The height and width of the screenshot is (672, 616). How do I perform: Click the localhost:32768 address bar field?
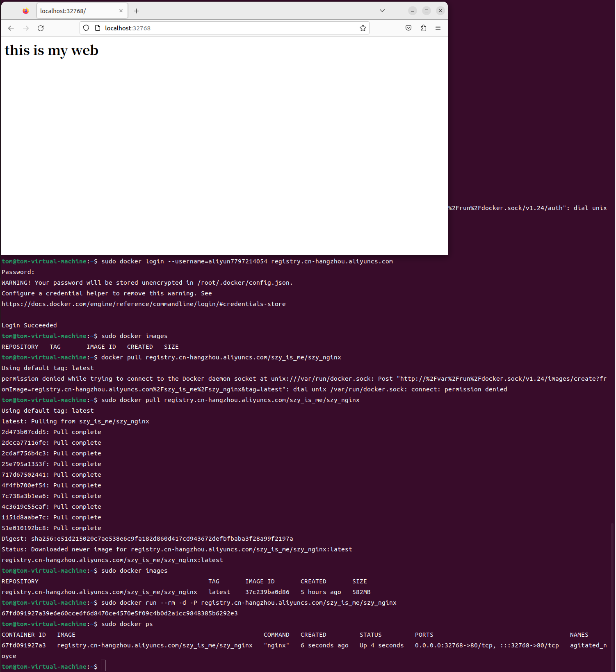pyautogui.click(x=230, y=28)
